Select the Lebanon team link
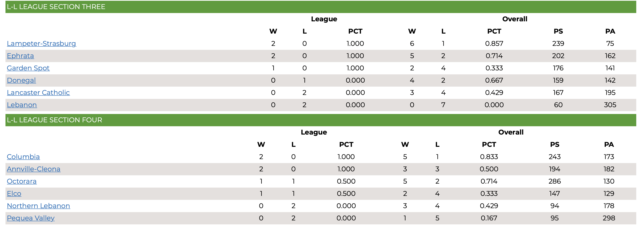This screenshot has width=644, height=234. point(22,105)
